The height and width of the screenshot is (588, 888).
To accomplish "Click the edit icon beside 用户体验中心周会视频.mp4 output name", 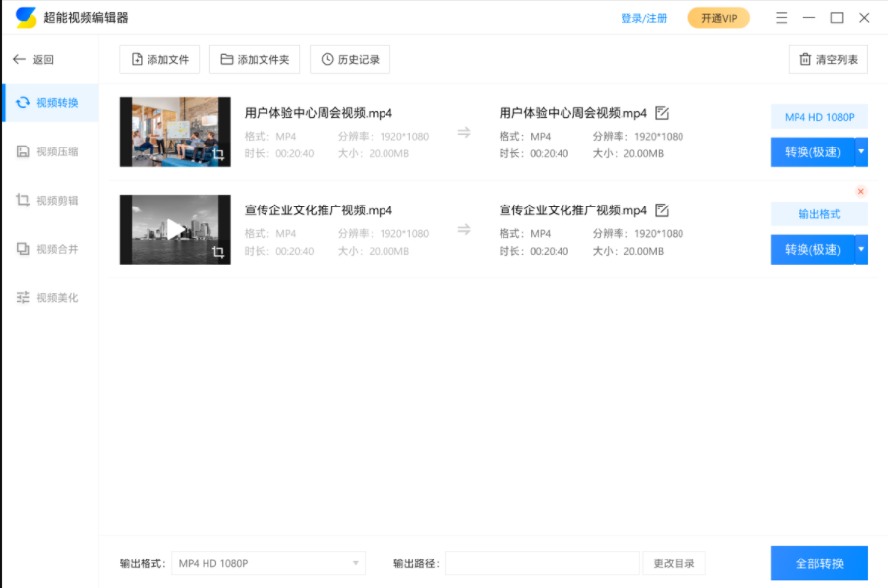I will point(662,112).
